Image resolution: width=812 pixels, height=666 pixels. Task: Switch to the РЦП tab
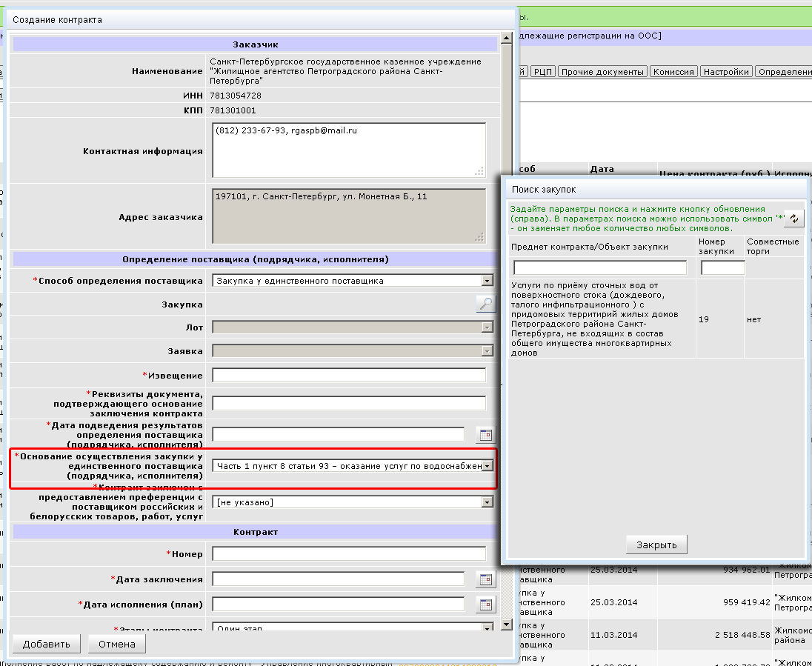tap(543, 71)
